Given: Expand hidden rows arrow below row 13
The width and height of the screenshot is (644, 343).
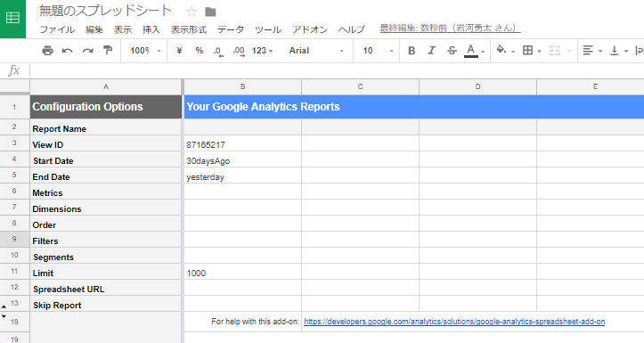Looking at the screenshot, I should point(4,306).
